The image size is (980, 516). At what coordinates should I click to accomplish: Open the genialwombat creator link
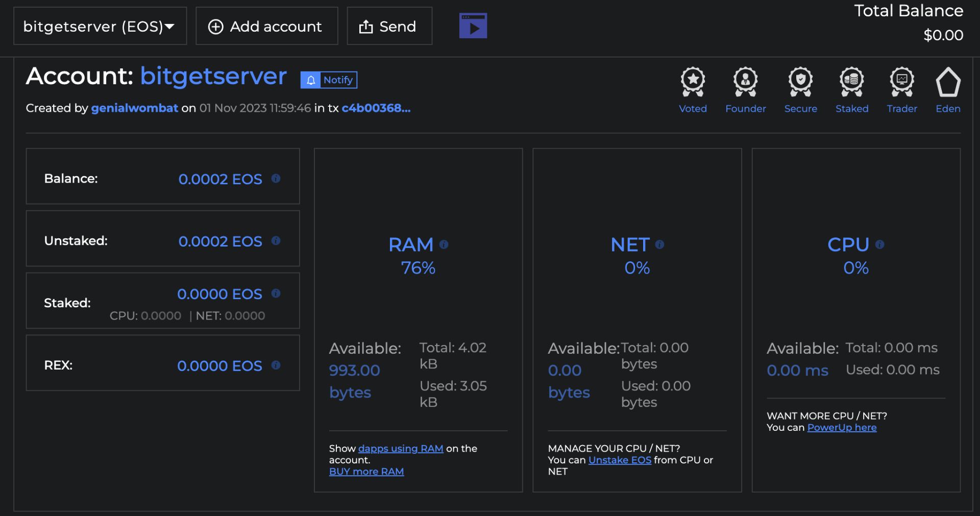click(135, 108)
